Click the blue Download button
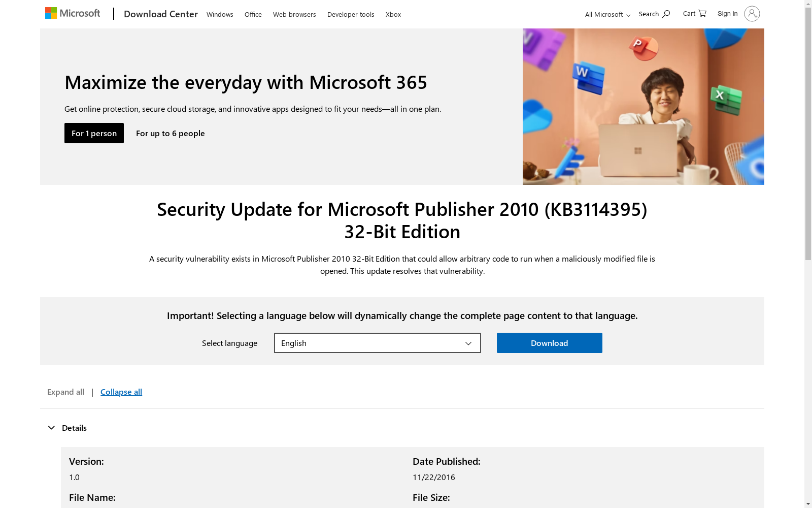Image resolution: width=812 pixels, height=508 pixels. point(550,343)
